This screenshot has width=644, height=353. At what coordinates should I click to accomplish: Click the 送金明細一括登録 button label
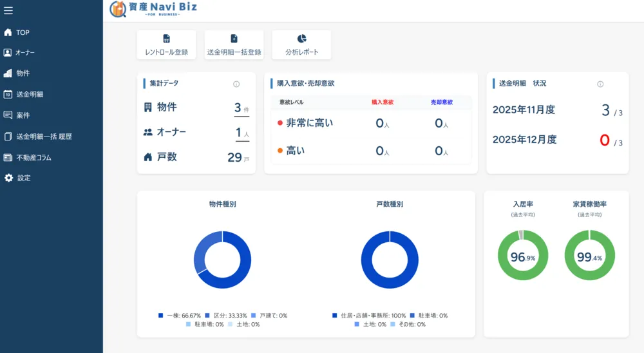[234, 52]
